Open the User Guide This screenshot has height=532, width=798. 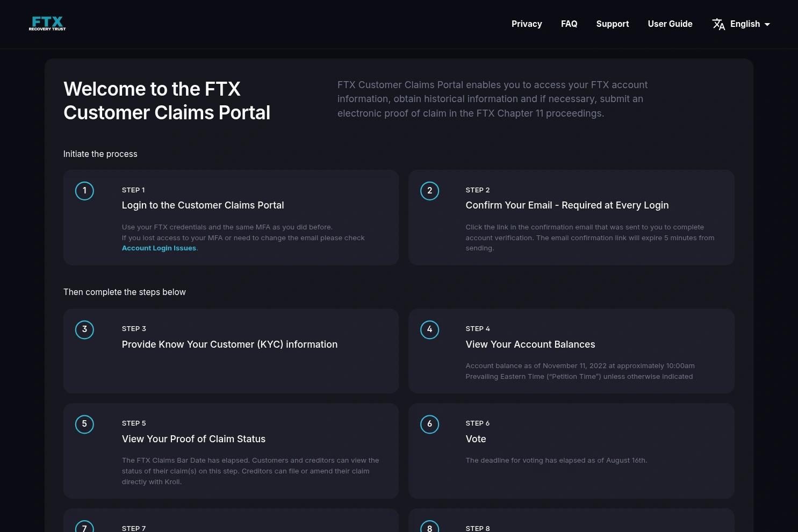pos(670,24)
